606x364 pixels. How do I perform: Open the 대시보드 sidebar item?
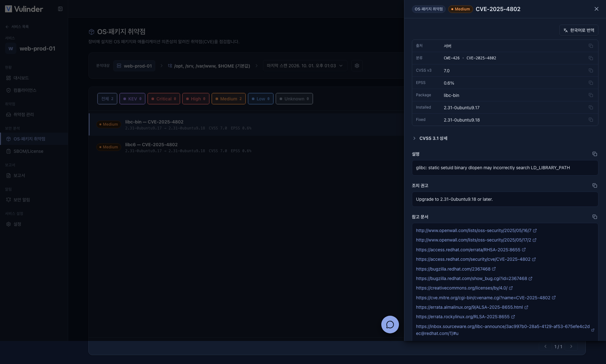click(x=34, y=78)
